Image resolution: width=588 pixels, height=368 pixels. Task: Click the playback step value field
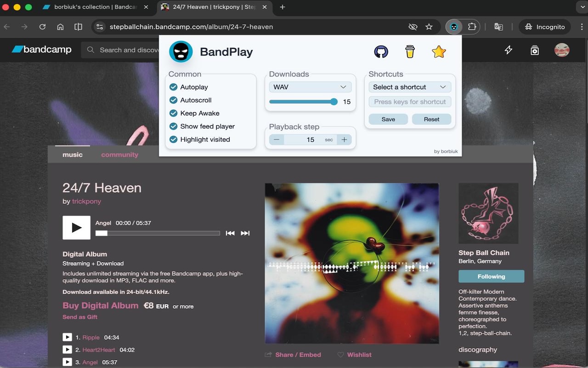pos(311,139)
